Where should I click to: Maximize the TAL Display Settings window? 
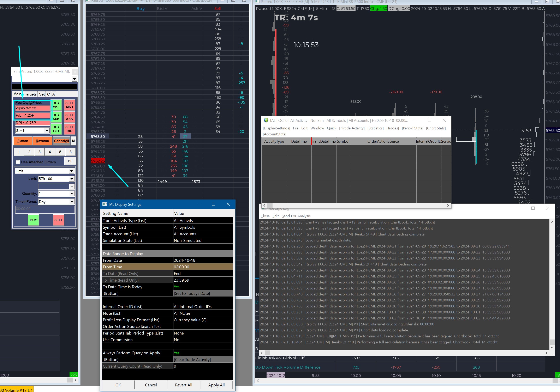pos(213,204)
